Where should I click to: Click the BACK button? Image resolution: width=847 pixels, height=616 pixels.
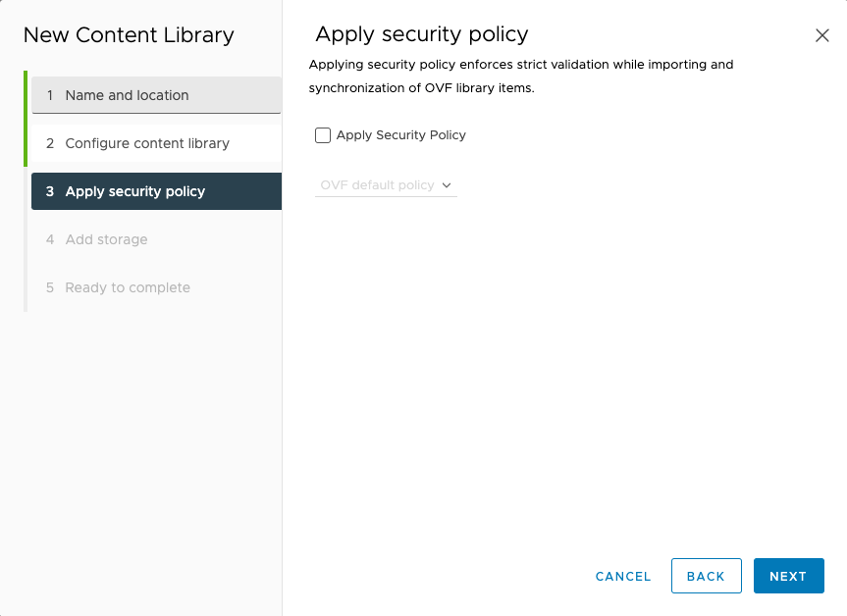point(706,576)
